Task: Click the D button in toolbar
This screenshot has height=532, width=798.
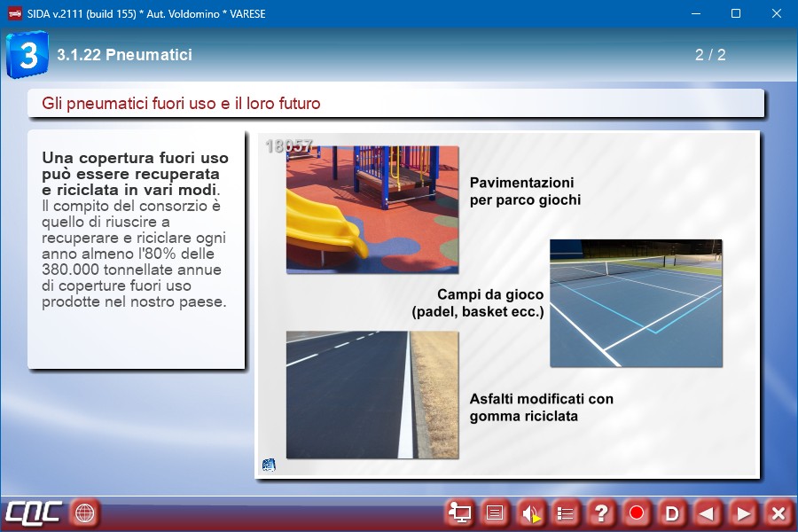Action: pos(672,512)
